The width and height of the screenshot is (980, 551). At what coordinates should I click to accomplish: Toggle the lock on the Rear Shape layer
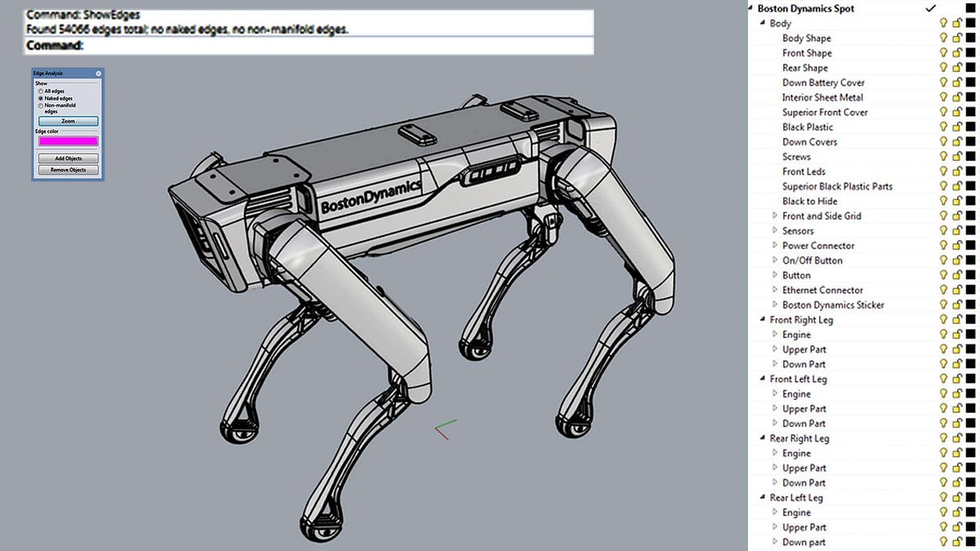[955, 67]
